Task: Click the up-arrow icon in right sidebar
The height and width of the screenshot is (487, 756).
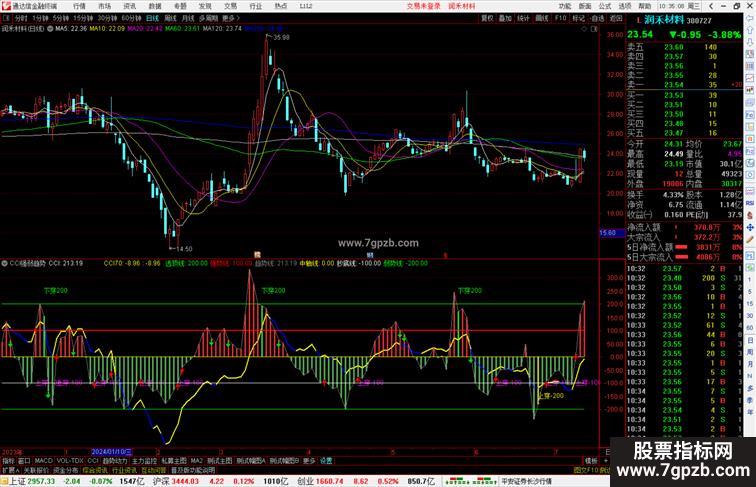Action: (x=750, y=31)
